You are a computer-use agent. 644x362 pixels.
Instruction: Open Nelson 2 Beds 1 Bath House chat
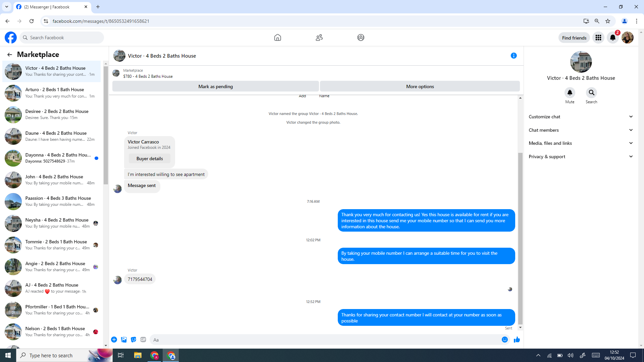click(51, 332)
